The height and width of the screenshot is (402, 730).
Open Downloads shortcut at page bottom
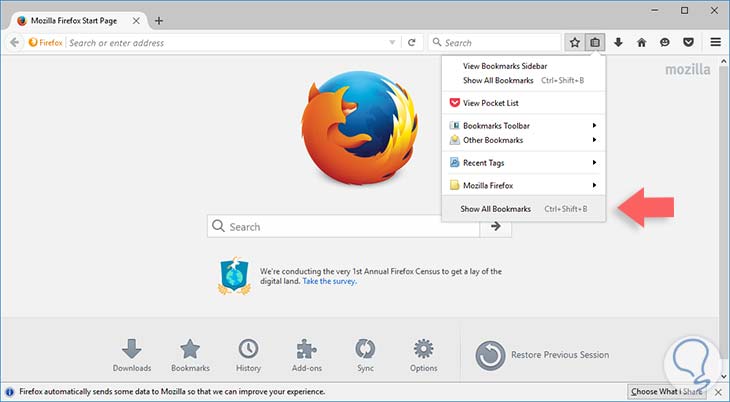point(132,355)
